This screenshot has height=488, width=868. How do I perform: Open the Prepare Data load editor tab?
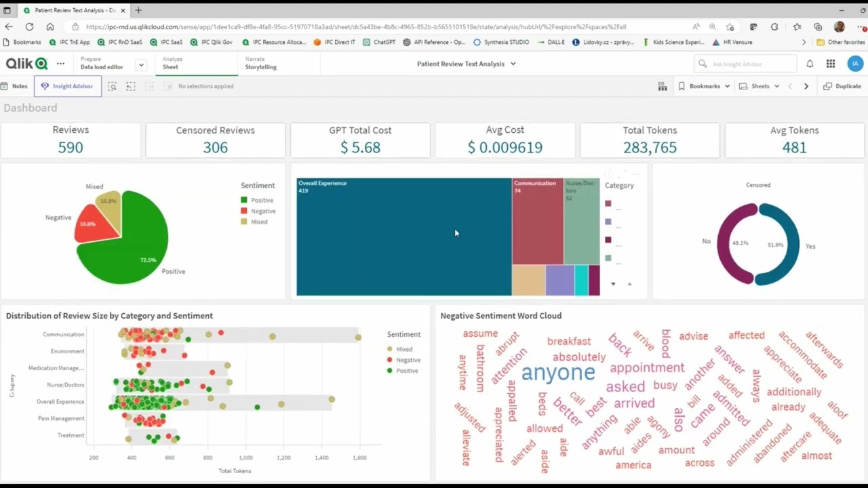tap(102, 63)
